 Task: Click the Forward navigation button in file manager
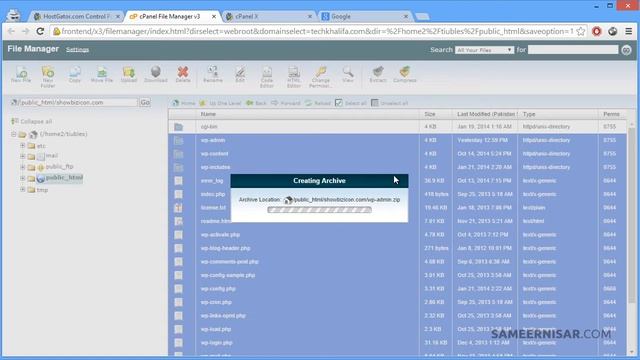(286, 103)
